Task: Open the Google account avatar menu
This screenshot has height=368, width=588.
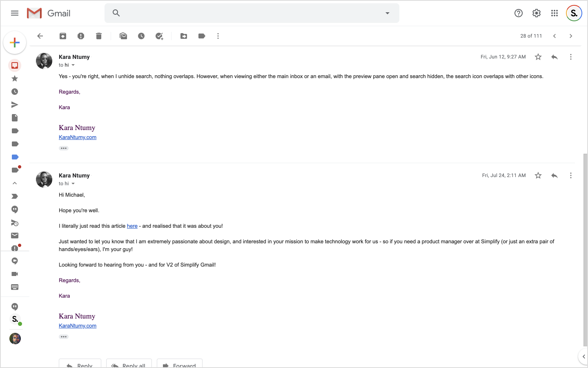Action: click(574, 13)
